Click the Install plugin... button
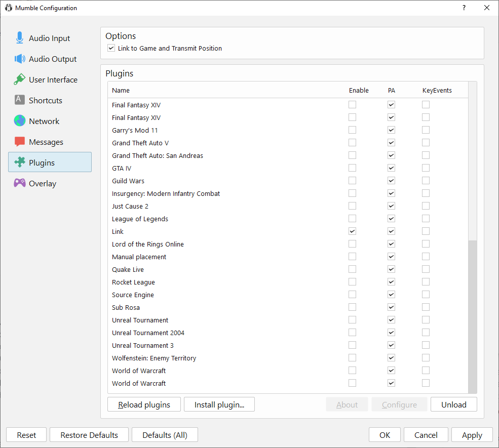The height and width of the screenshot is (448, 499). [219, 404]
